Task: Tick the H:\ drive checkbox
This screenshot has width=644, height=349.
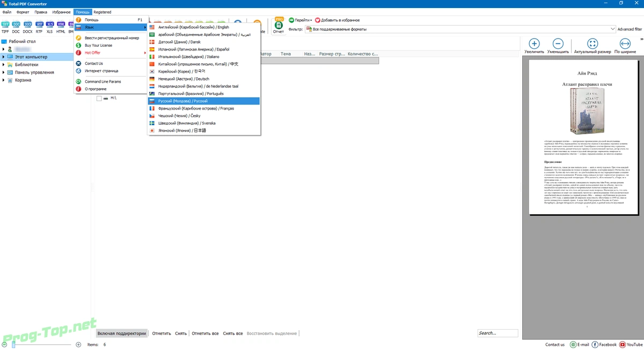Action: pyautogui.click(x=99, y=98)
